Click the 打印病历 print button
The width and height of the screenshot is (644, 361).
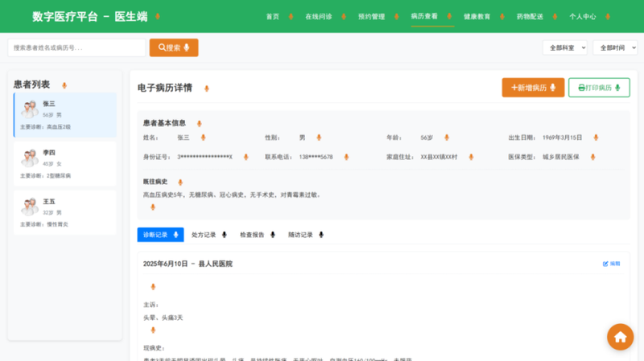click(x=599, y=88)
